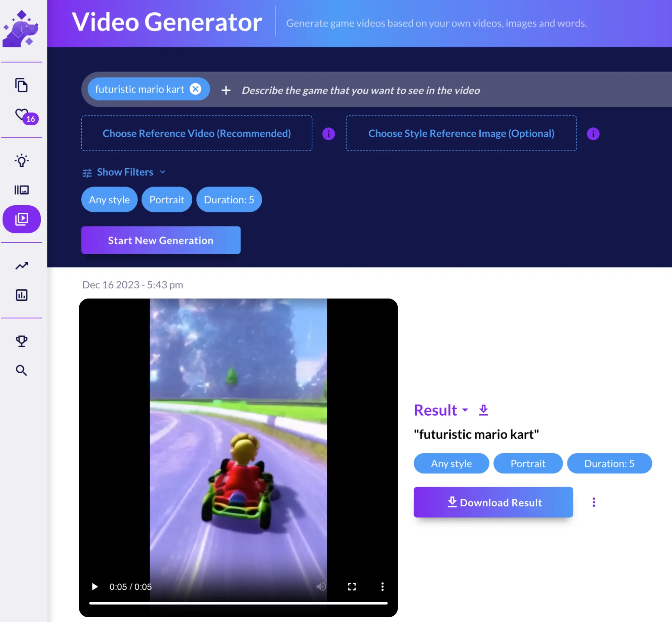The width and height of the screenshot is (672, 622).
Task: Click the 'Duration: 5' chip under Show Filters
Action: point(229,200)
